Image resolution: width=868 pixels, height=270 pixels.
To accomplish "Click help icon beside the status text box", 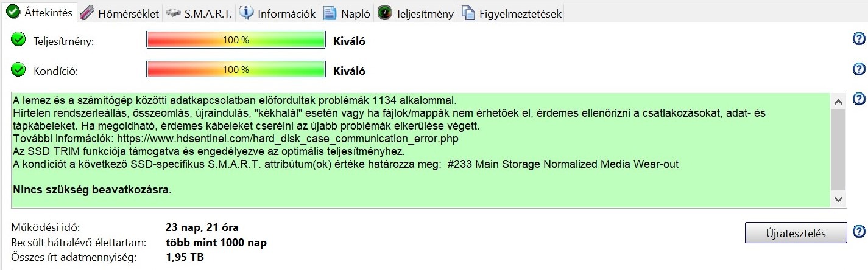I will pos(859,99).
